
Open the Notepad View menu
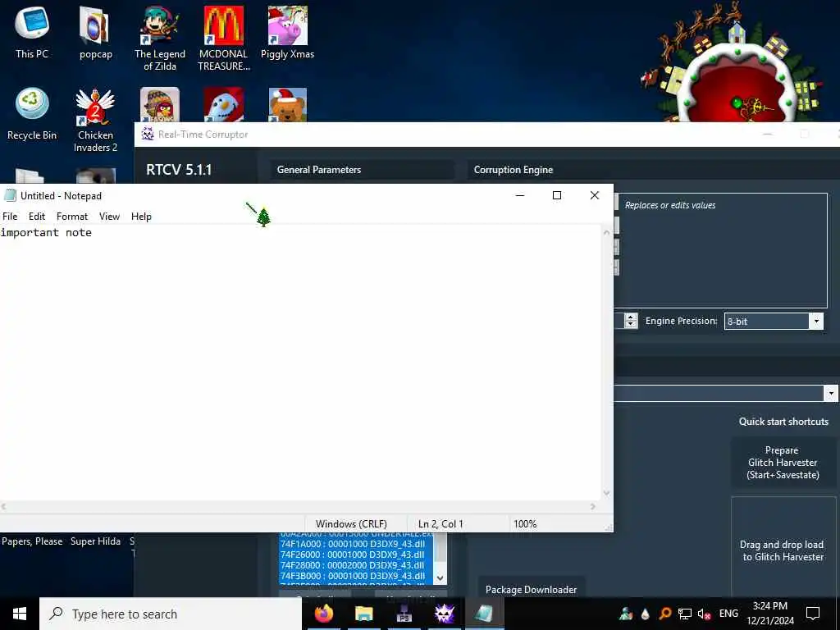[109, 217]
